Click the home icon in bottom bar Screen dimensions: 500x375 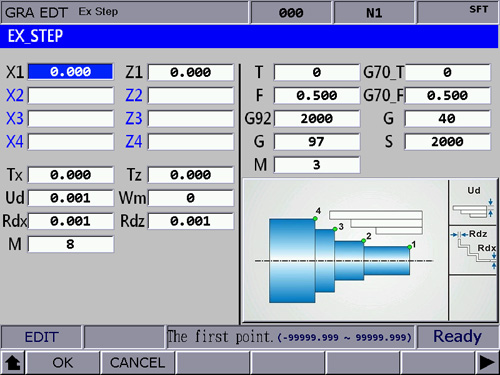pyautogui.click(x=13, y=363)
